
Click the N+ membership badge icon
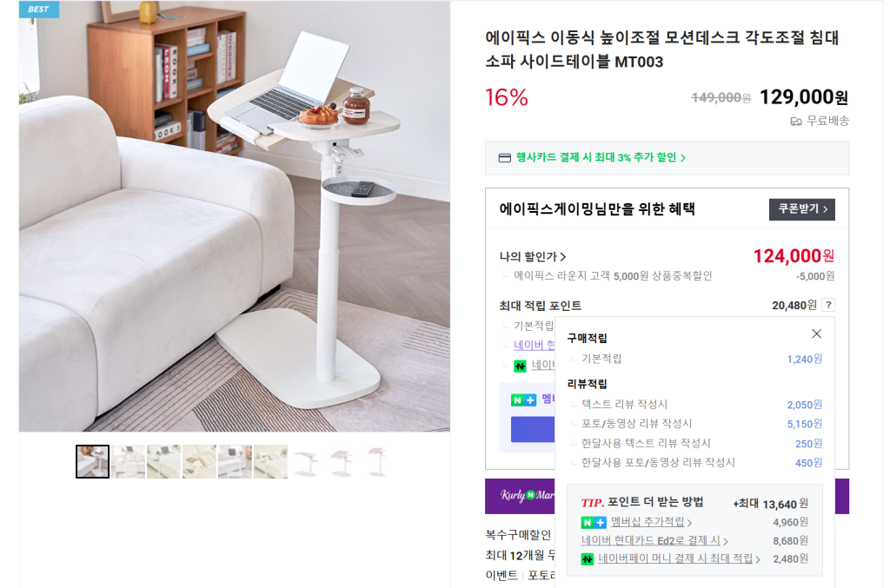[x=594, y=522]
